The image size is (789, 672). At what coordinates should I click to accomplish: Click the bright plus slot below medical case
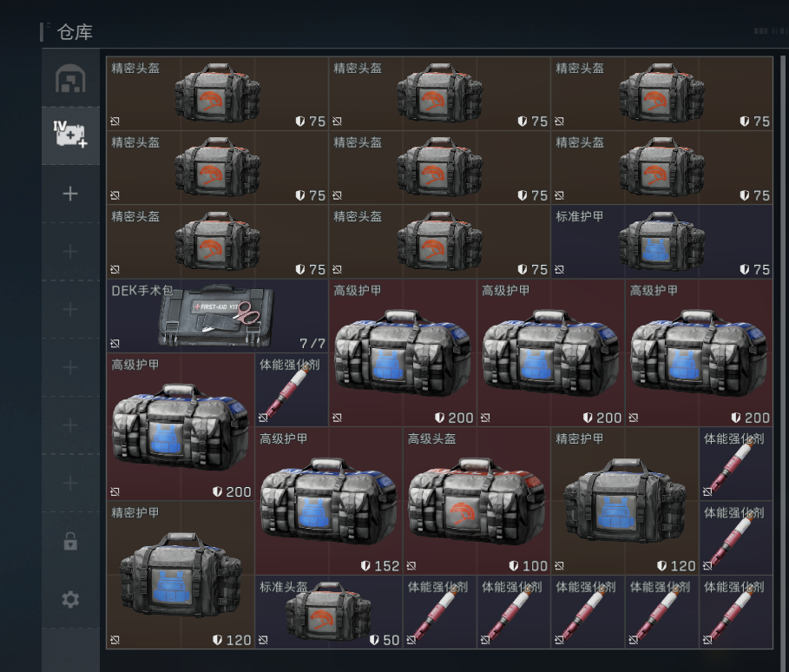[70, 194]
